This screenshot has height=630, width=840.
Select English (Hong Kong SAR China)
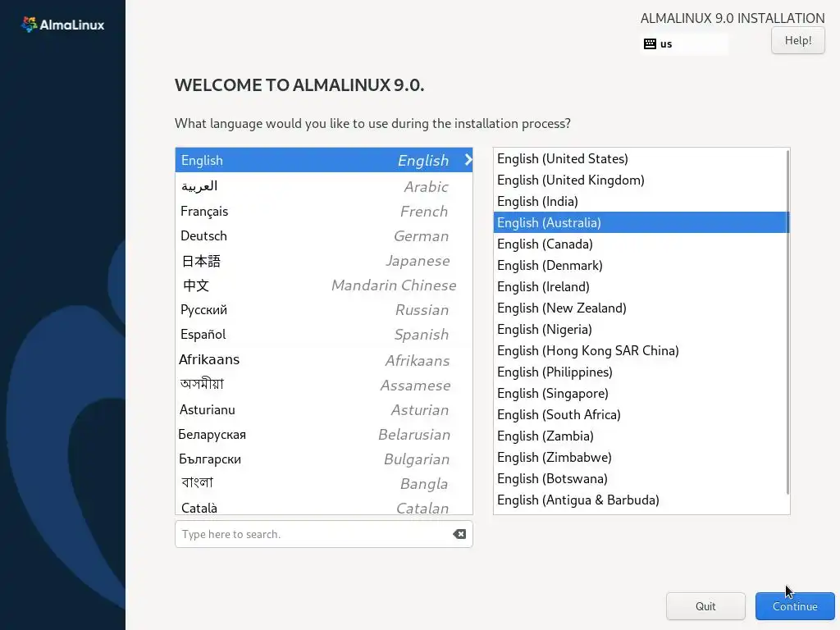(640, 350)
